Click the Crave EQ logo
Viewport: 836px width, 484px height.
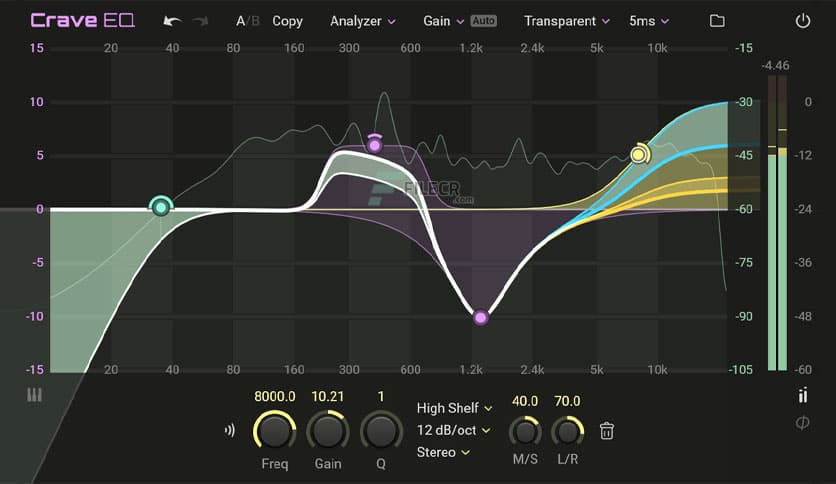[x=83, y=21]
